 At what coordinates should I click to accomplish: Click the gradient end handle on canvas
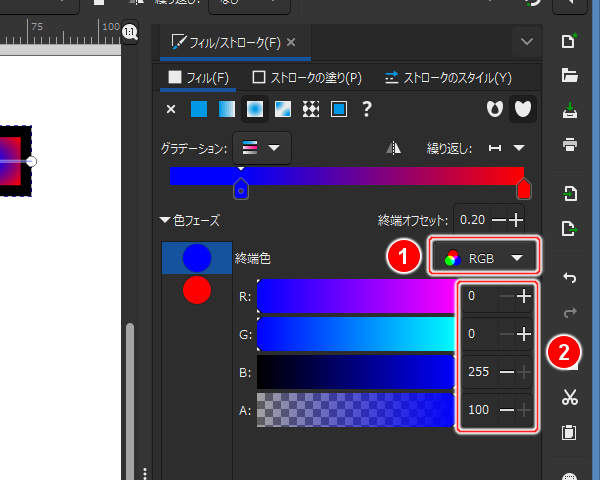tap(32, 161)
